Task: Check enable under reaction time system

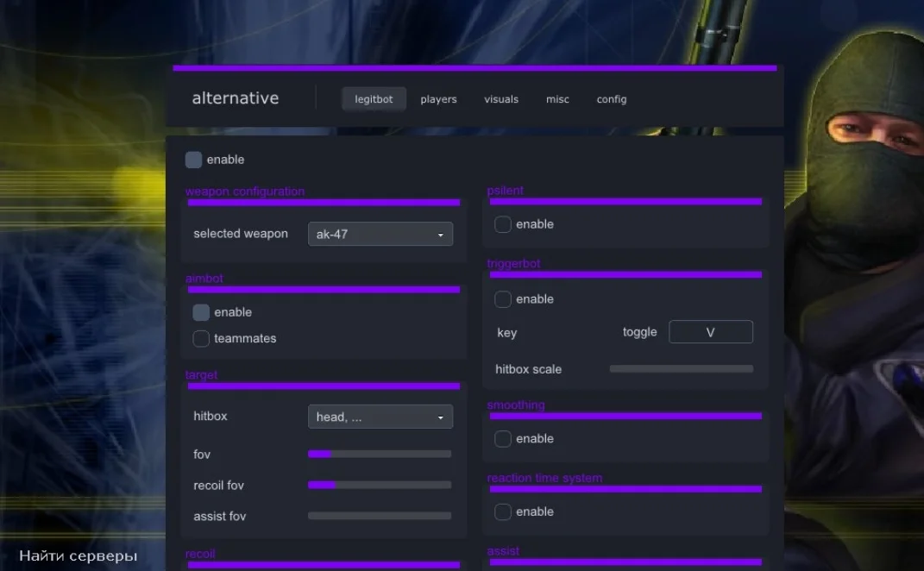Action: coord(503,512)
